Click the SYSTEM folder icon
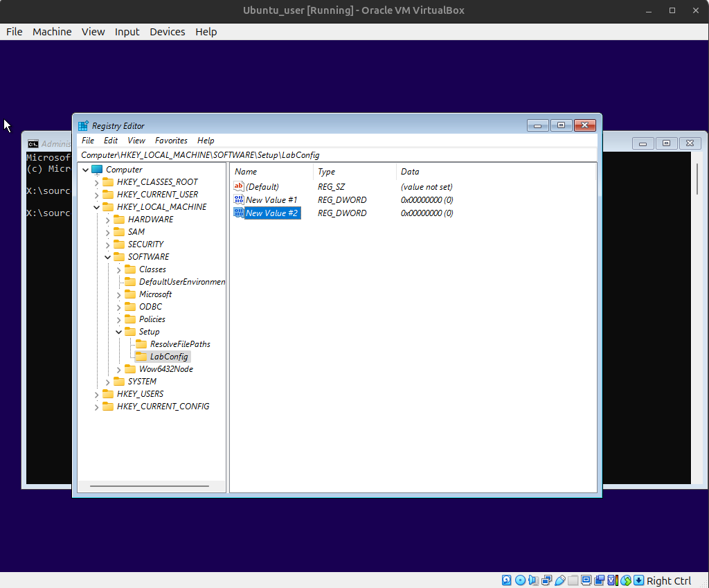Viewport: 709px width, 588px height. 119,382
